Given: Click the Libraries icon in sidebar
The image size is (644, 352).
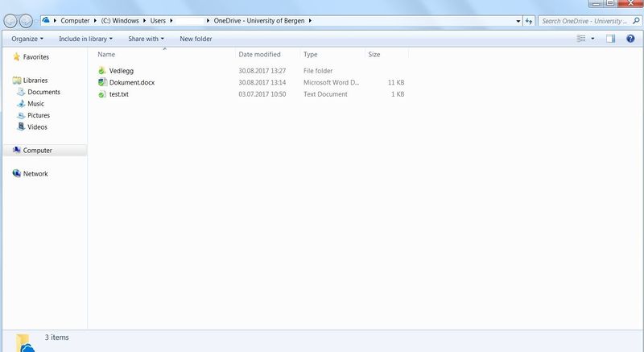Looking at the screenshot, I should [17, 80].
